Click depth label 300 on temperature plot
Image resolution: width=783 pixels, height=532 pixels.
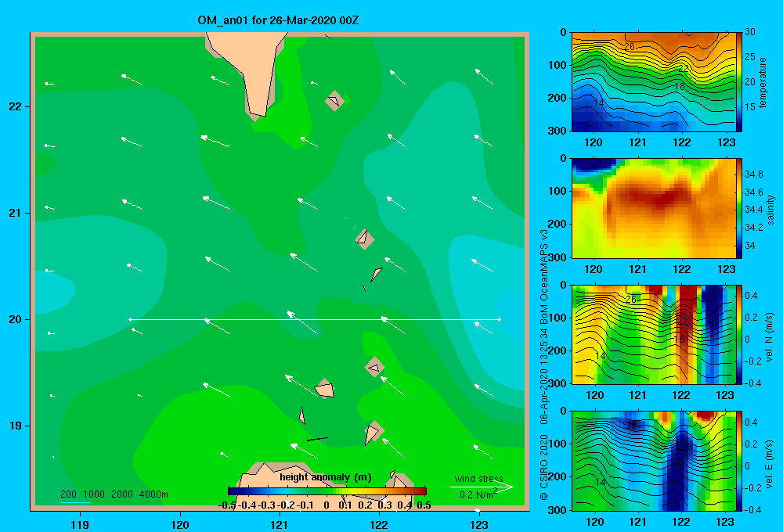[558, 131]
